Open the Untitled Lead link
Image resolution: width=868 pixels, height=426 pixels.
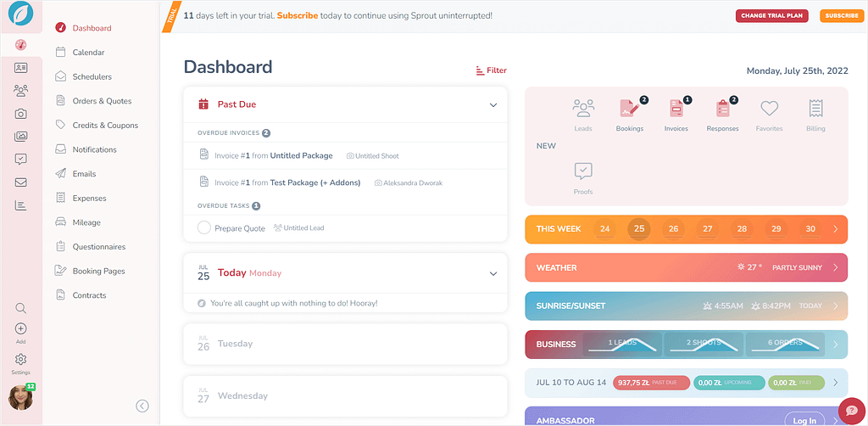tap(299, 227)
